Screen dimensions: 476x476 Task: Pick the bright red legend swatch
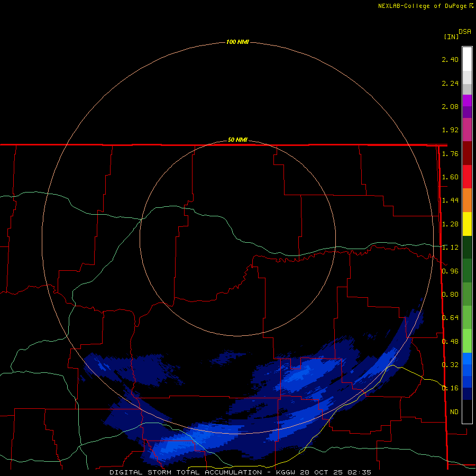coord(467,177)
